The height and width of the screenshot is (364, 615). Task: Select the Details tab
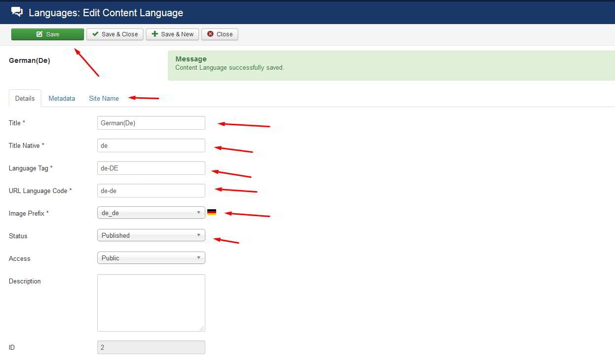[x=25, y=99]
